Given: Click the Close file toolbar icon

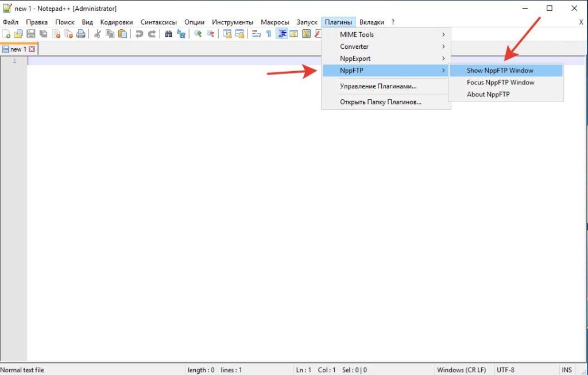Looking at the screenshot, I should [x=56, y=34].
